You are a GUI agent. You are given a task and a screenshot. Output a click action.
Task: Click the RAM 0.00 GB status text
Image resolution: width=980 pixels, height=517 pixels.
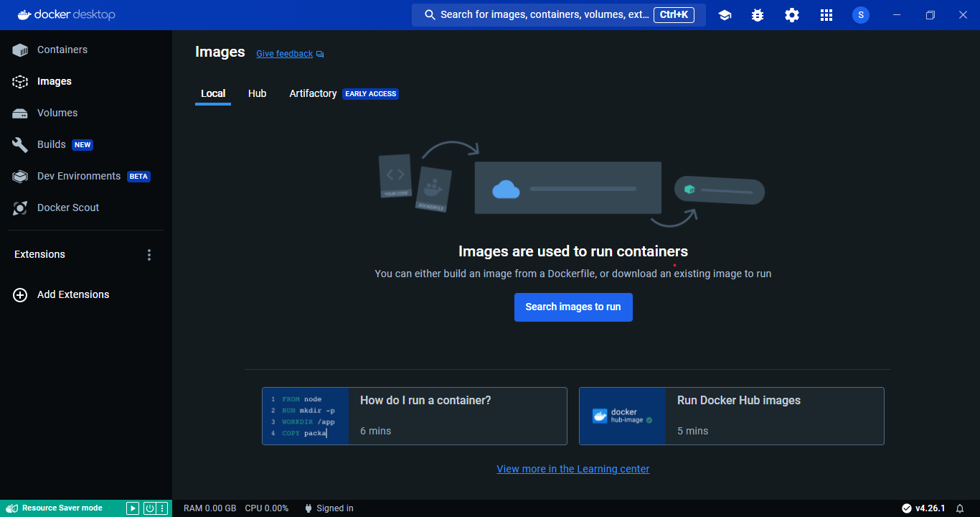point(210,508)
